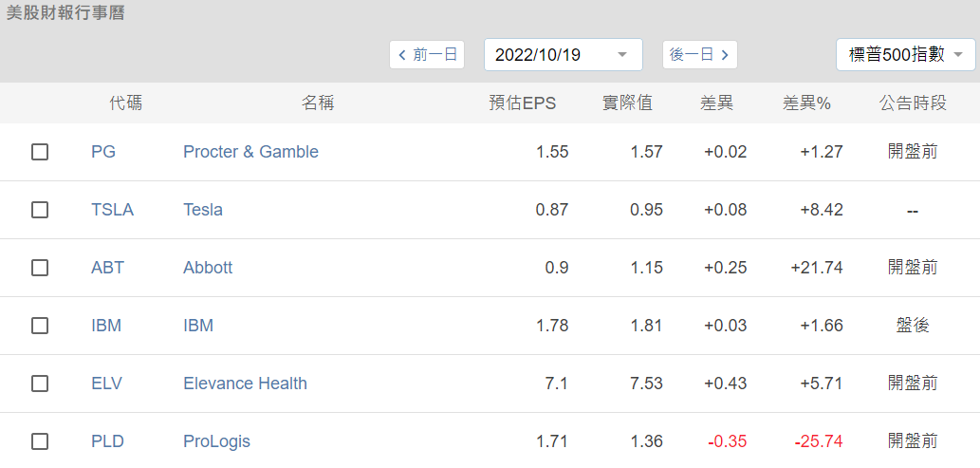Click the 預估EPS column header
This screenshot has height=468, width=980.
(522, 103)
